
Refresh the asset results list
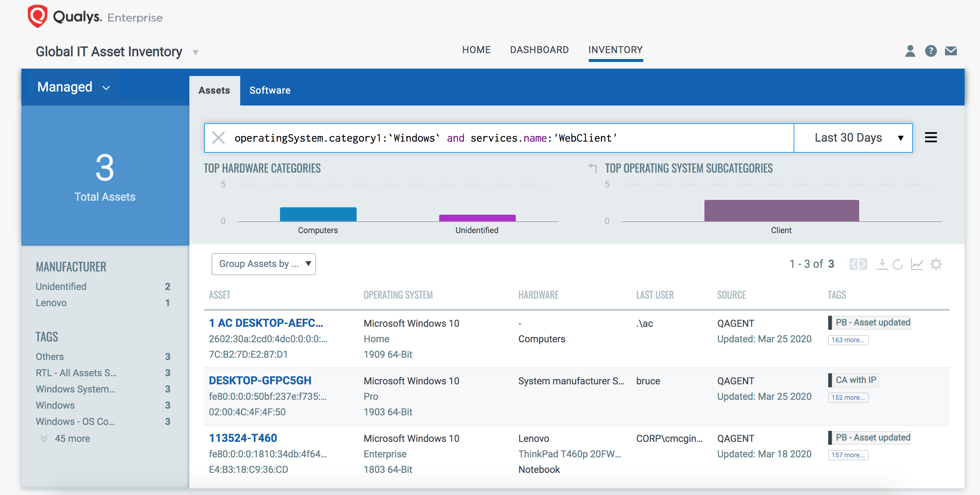pyautogui.click(x=898, y=264)
